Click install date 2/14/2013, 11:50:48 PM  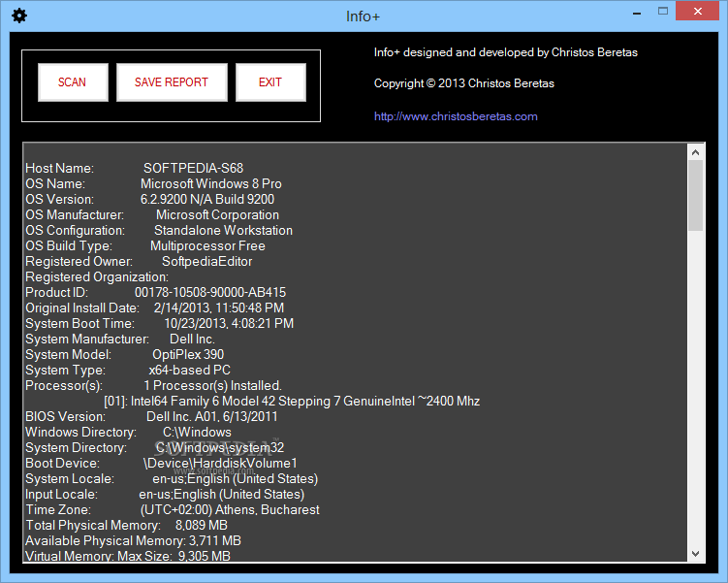pos(219,308)
